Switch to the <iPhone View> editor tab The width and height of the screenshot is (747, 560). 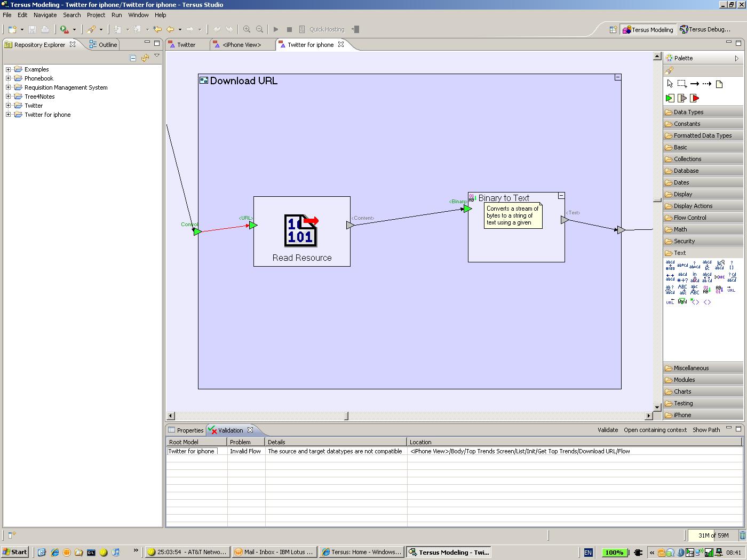[241, 45]
